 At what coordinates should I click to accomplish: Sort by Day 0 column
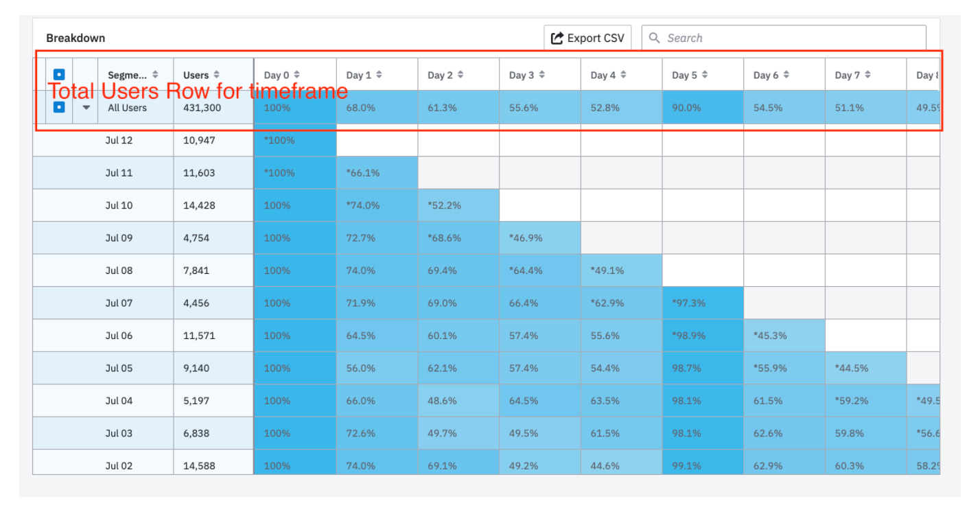[281, 75]
